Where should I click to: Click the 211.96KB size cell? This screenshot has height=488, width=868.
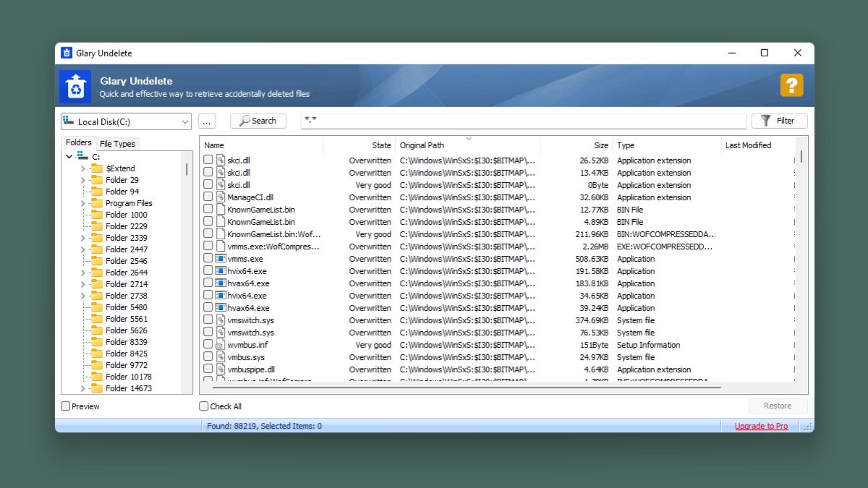(x=592, y=234)
